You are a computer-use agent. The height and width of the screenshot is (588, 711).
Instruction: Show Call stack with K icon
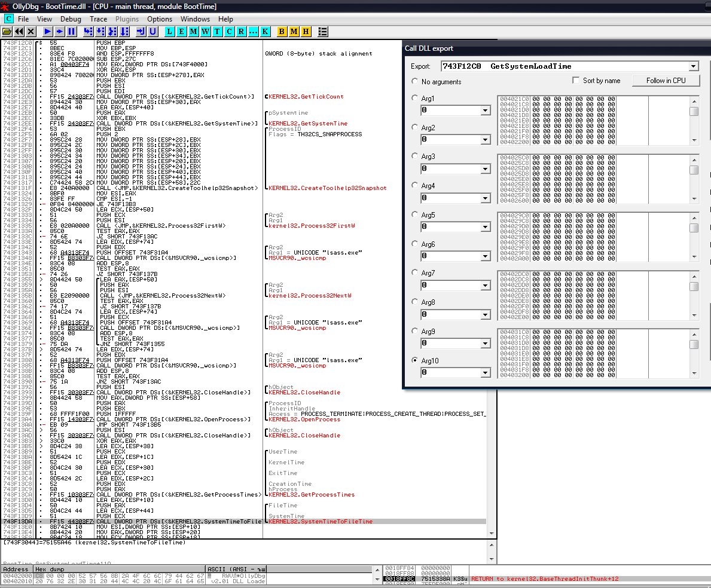[265, 31]
